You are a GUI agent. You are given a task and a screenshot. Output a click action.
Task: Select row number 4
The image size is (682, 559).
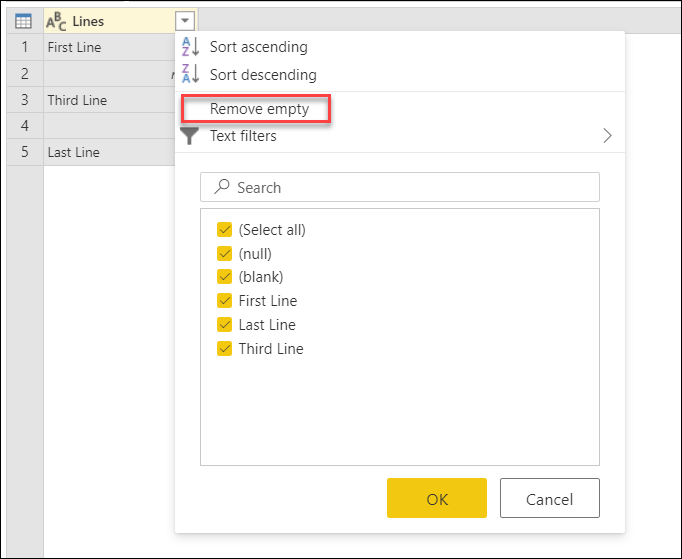tap(25, 126)
